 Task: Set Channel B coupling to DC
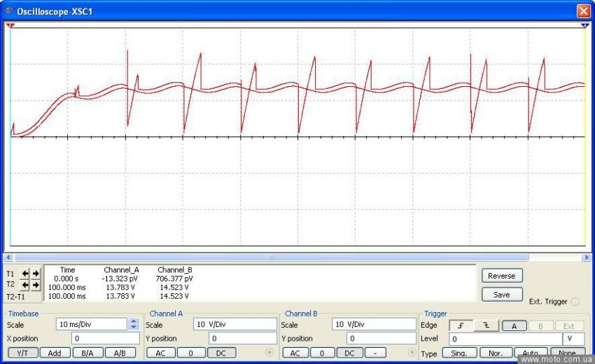point(349,353)
